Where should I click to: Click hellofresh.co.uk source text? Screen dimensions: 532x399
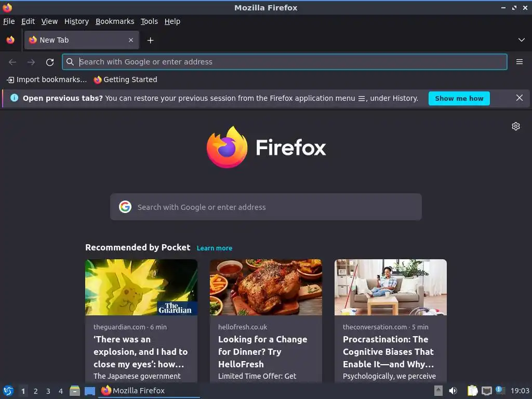[x=243, y=327]
